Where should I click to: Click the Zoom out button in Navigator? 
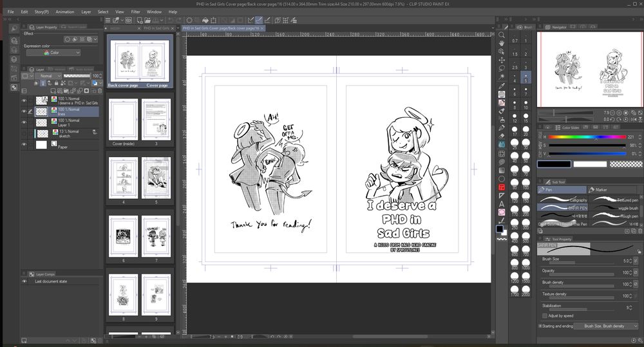pyautogui.click(x=612, y=113)
